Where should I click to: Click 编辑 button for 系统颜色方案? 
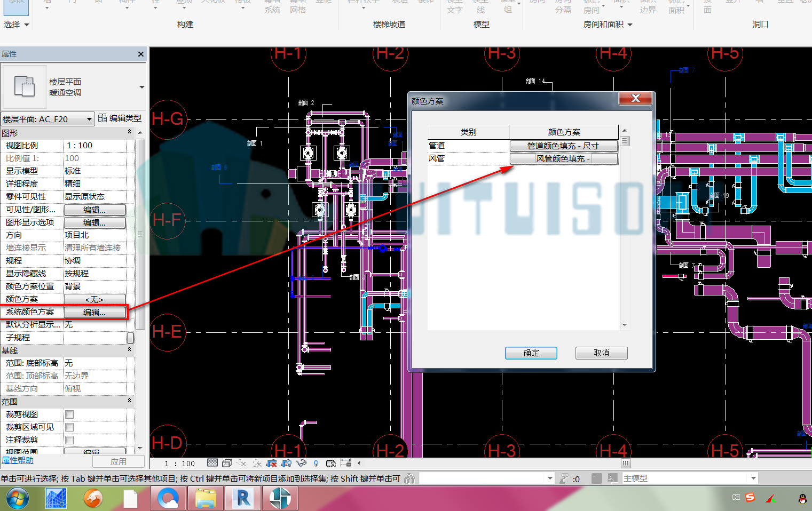click(94, 312)
